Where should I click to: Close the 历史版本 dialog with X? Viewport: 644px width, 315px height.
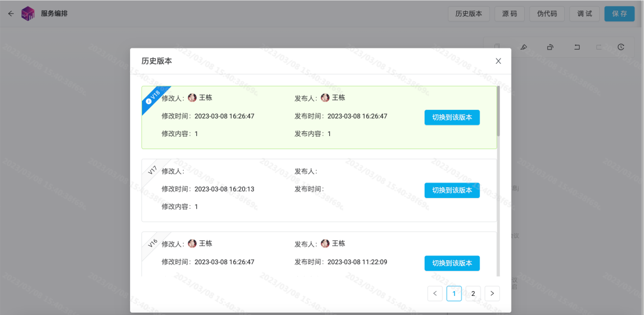[498, 61]
